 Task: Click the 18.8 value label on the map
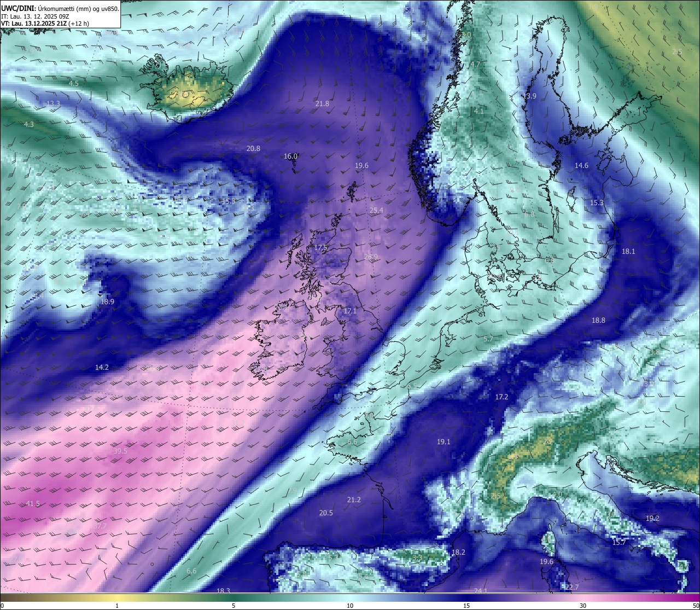(x=598, y=320)
